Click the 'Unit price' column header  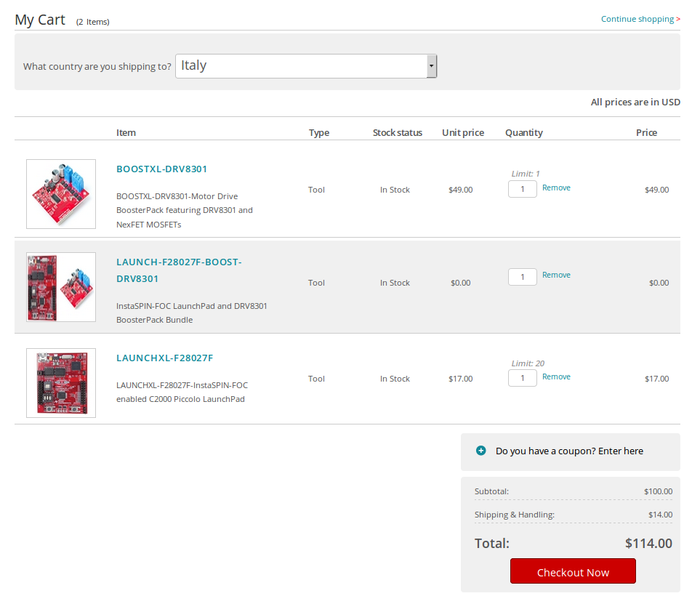(463, 132)
